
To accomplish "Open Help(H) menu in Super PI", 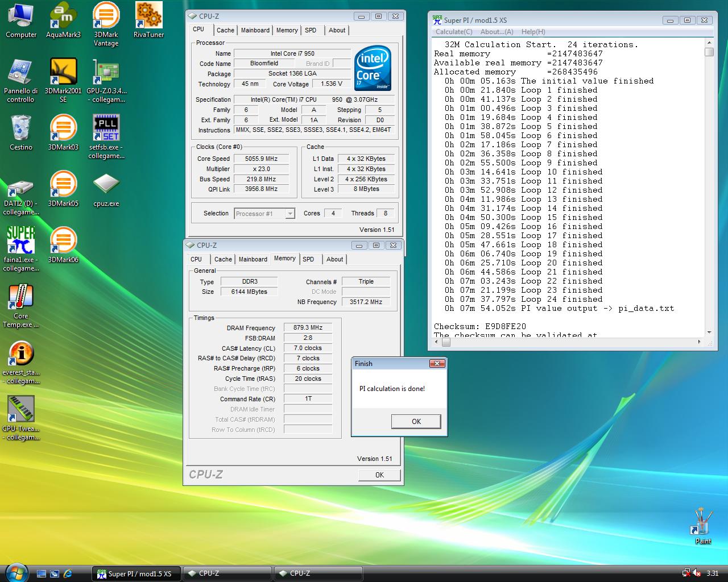I will click(x=533, y=32).
